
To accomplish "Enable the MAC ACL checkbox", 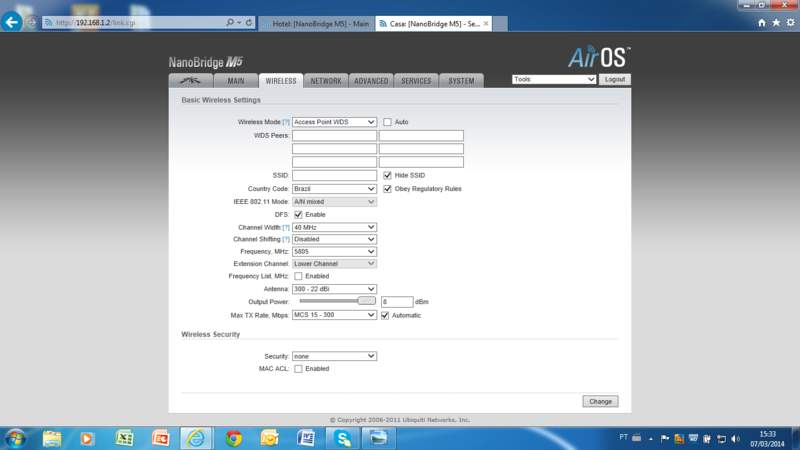I will pos(298,368).
